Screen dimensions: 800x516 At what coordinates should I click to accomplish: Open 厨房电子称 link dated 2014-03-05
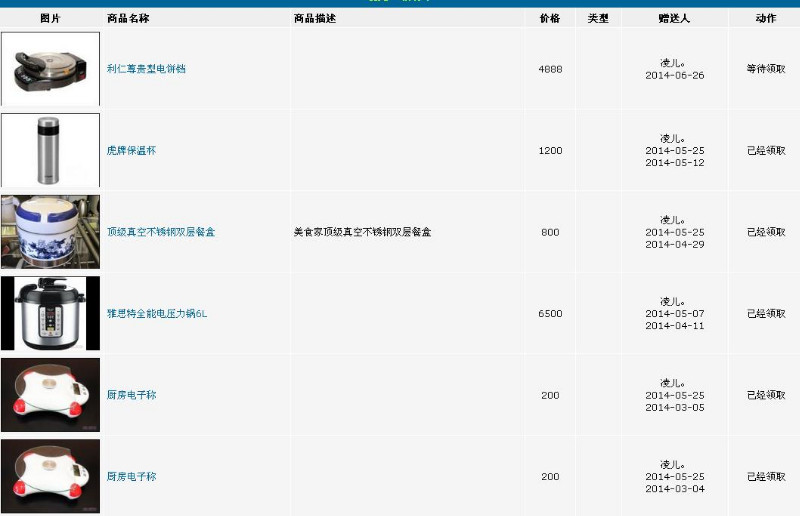131,395
